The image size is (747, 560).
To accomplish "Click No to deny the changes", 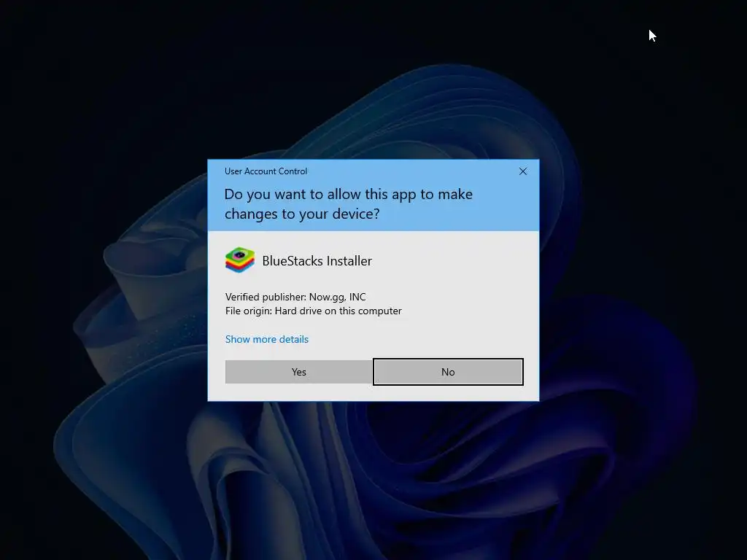I will click(x=448, y=372).
